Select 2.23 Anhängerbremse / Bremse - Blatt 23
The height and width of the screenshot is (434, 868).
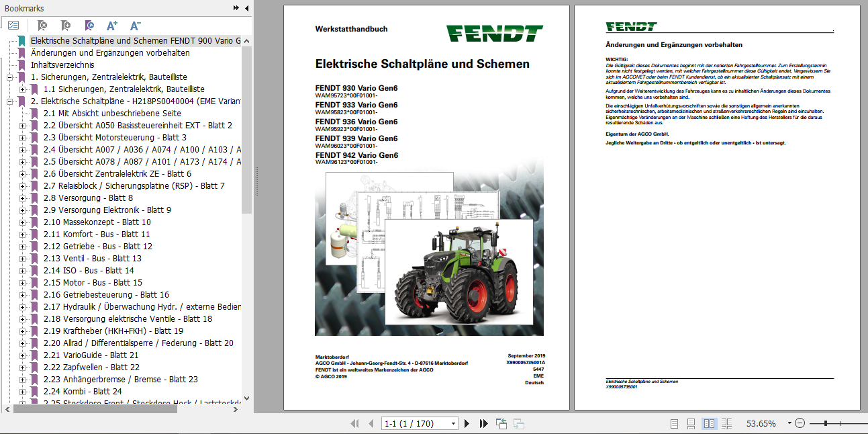[121, 380]
